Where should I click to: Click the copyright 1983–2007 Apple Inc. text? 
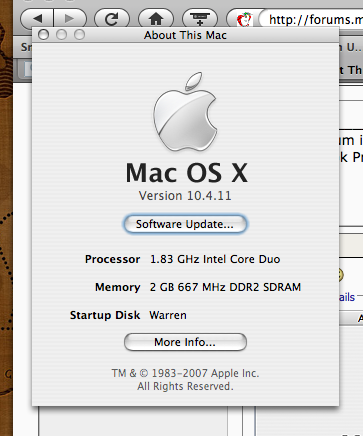pyautogui.click(x=185, y=373)
